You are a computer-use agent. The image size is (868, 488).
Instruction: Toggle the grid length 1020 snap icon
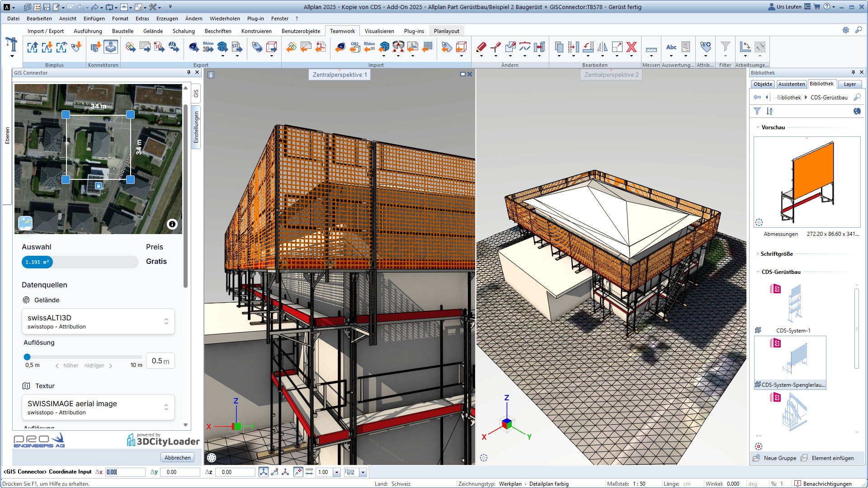click(x=309, y=472)
